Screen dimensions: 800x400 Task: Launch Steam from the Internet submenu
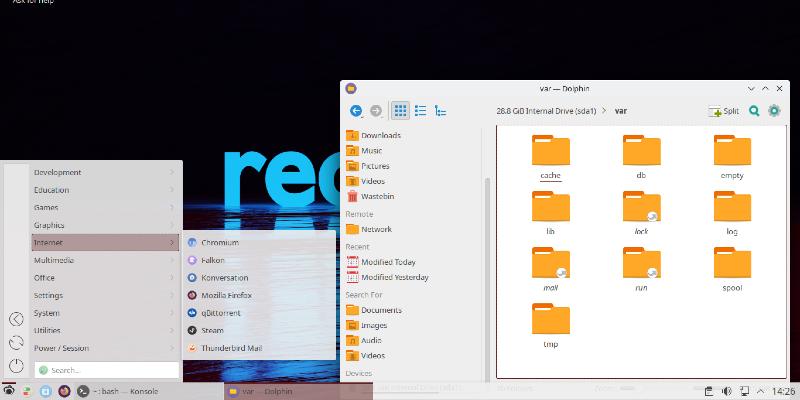tap(212, 330)
